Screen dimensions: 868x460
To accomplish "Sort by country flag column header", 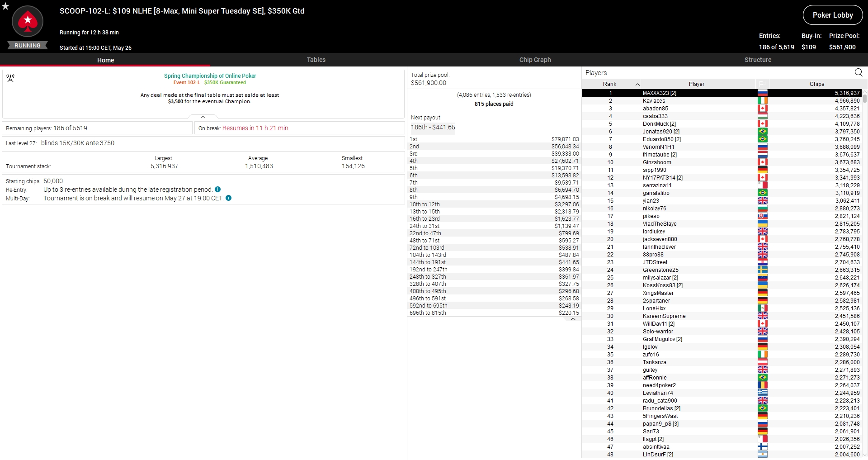I will click(x=762, y=84).
